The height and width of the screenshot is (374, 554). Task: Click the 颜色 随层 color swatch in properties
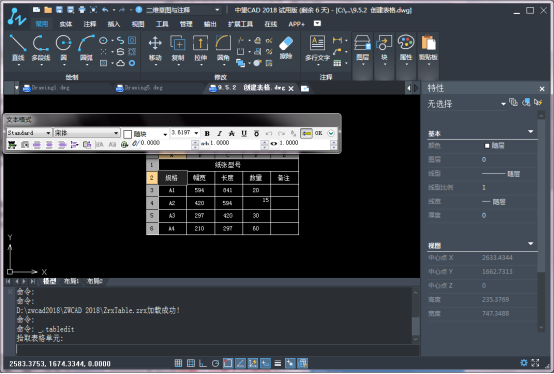[487, 146]
